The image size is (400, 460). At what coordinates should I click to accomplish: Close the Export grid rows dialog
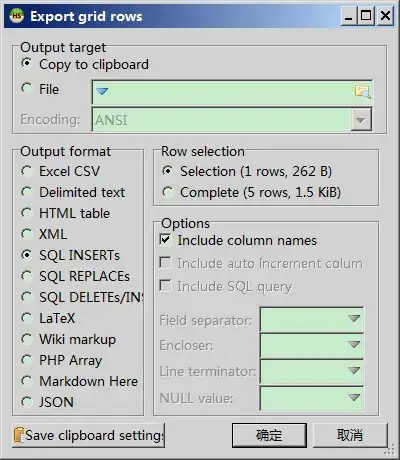point(385,16)
